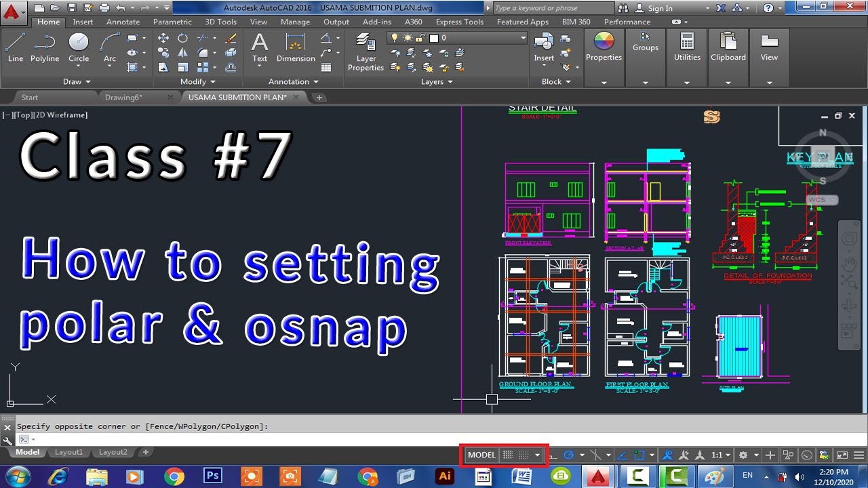Open the Clipboard panel
This screenshot has width=868, height=488.
pos(728,47)
